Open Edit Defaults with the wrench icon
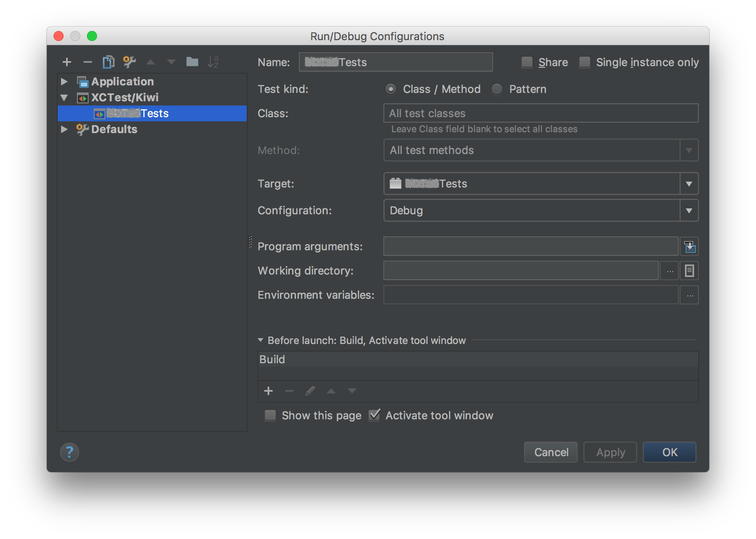 click(x=129, y=62)
